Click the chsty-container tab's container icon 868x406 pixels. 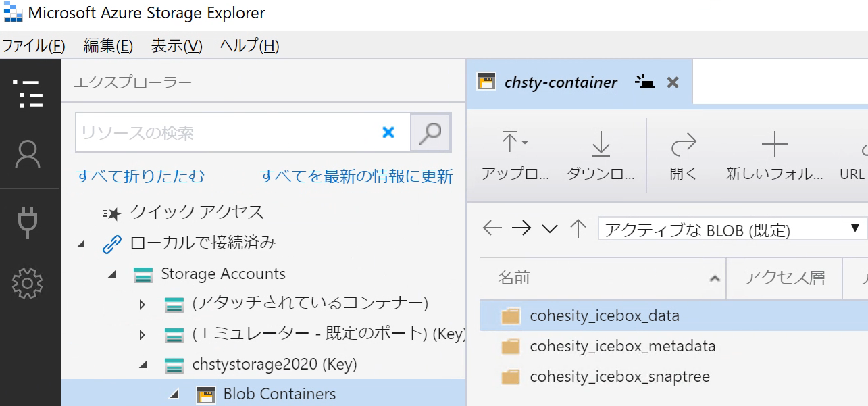tap(486, 82)
